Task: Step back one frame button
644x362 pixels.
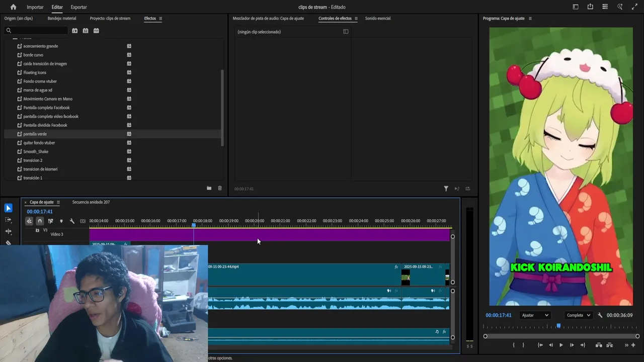Action: [550, 345]
